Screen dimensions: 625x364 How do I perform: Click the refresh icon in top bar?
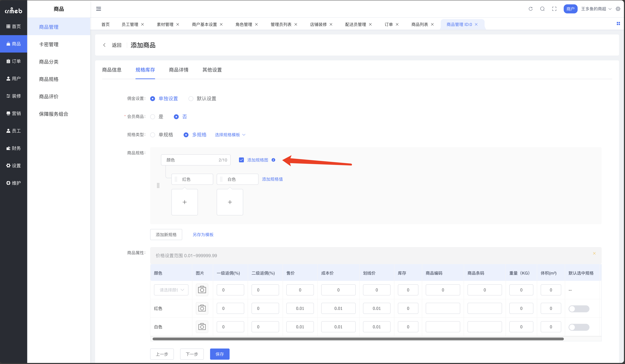tap(531, 9)
